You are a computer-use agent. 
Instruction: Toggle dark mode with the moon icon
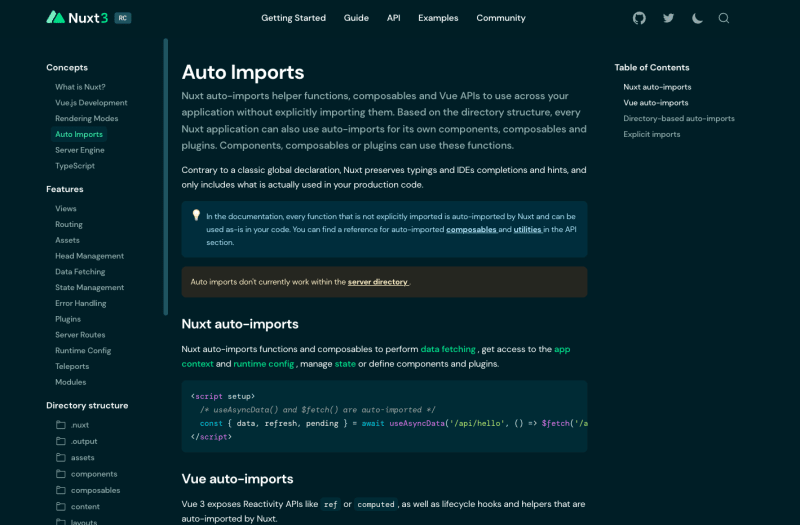point(697,18)
